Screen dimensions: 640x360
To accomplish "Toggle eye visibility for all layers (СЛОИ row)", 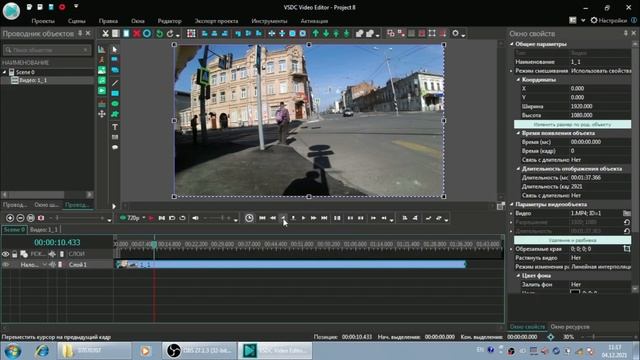I will [x=5, y=254].
